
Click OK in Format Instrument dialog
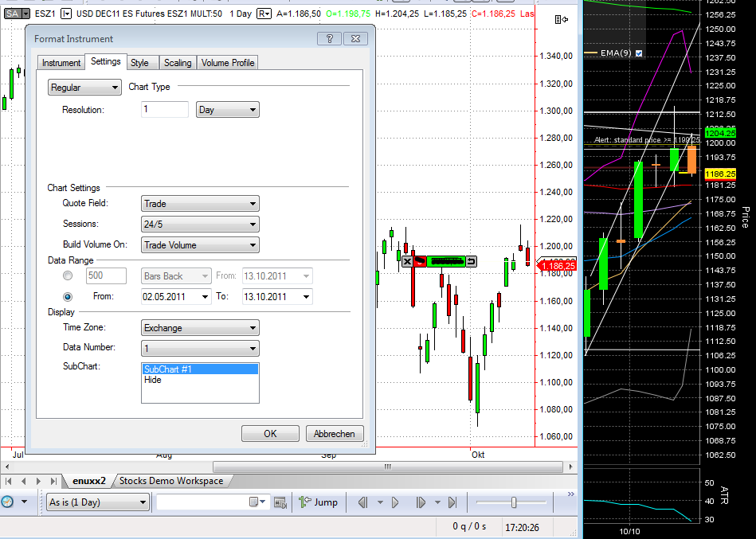pyautogui.click(x=270, y=434)
